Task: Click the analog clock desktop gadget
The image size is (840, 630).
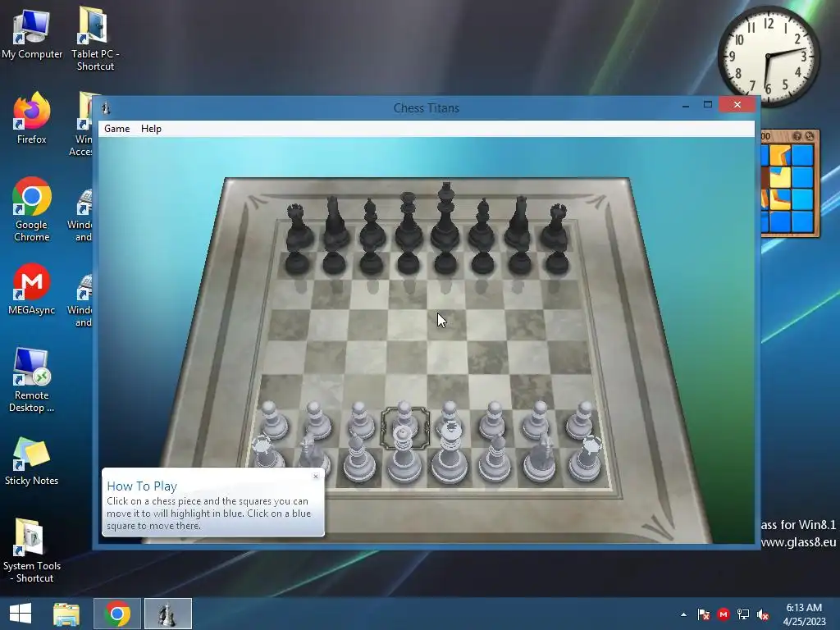Action: click(x=768, y=55)
